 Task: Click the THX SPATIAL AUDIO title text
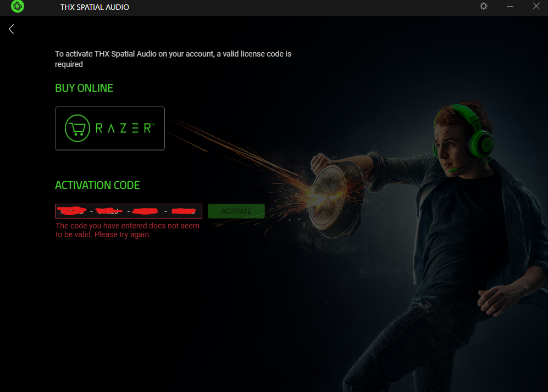click(95, 7)
